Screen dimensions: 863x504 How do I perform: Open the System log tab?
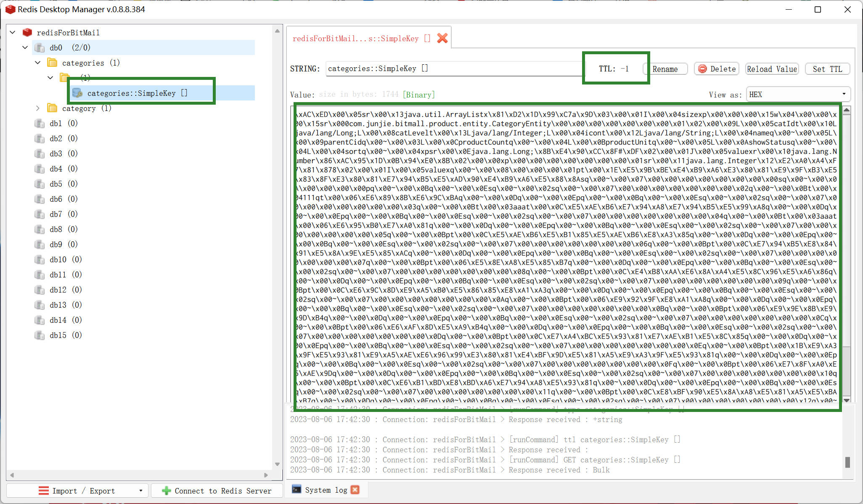point(326,490)
